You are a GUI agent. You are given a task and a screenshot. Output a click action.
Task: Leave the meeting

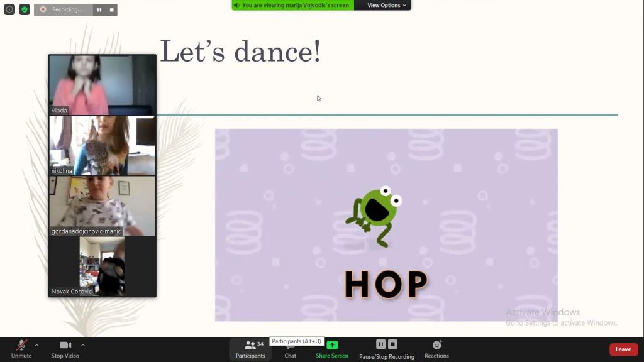coord(623,349)
